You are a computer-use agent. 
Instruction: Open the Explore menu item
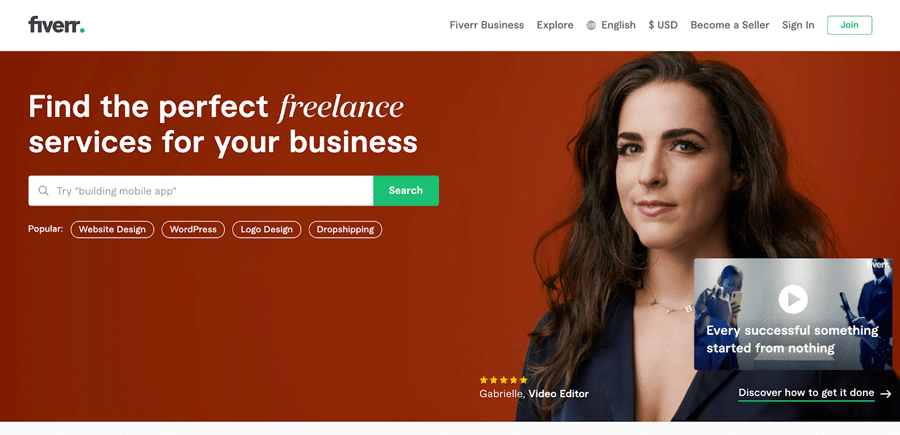pyautogui.click(x=555, y=25)
